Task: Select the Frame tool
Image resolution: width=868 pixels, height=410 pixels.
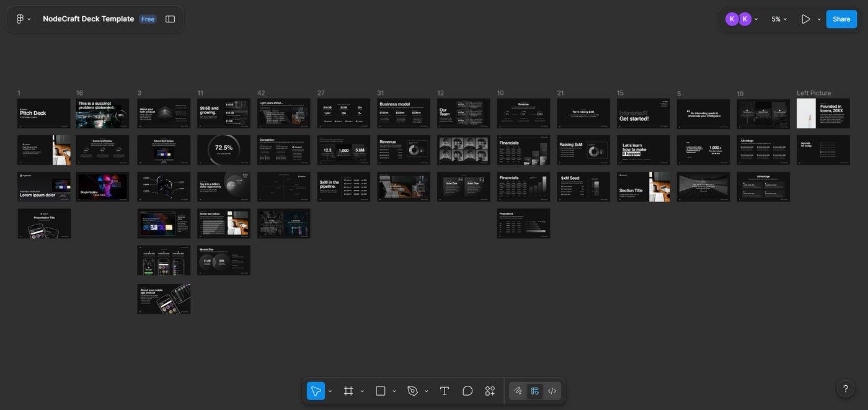Action: (348, 391)
